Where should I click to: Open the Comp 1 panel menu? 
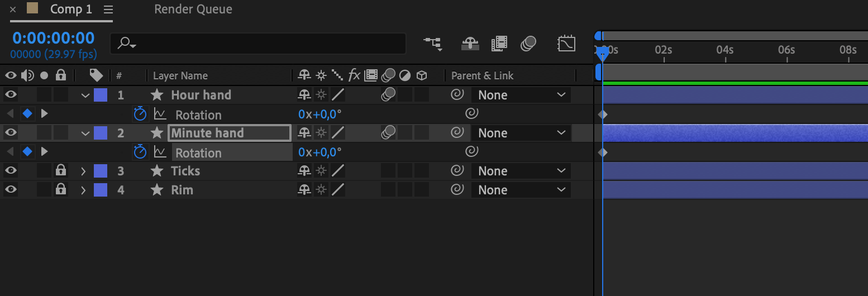click(x=108, y=9)
